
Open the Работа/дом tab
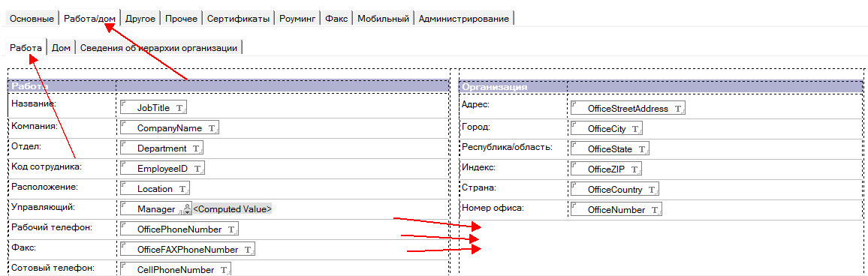pyautogui.click(x=89, y=18)
